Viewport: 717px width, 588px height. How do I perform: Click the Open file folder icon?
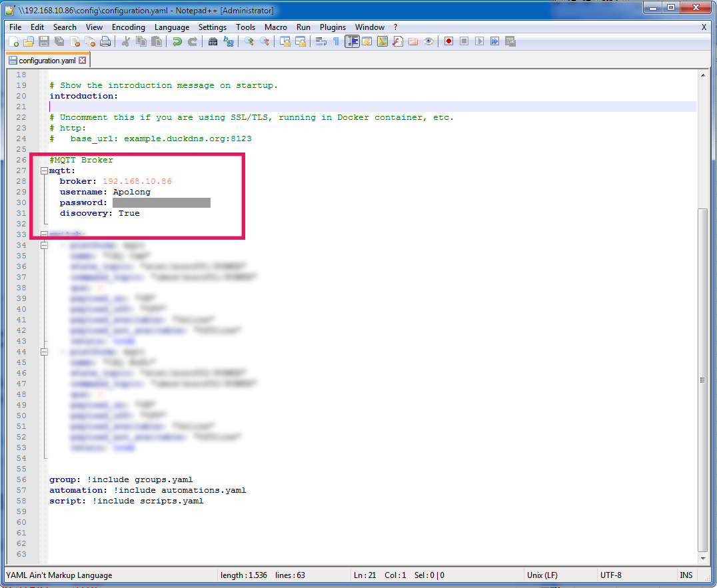coord(29,42)
